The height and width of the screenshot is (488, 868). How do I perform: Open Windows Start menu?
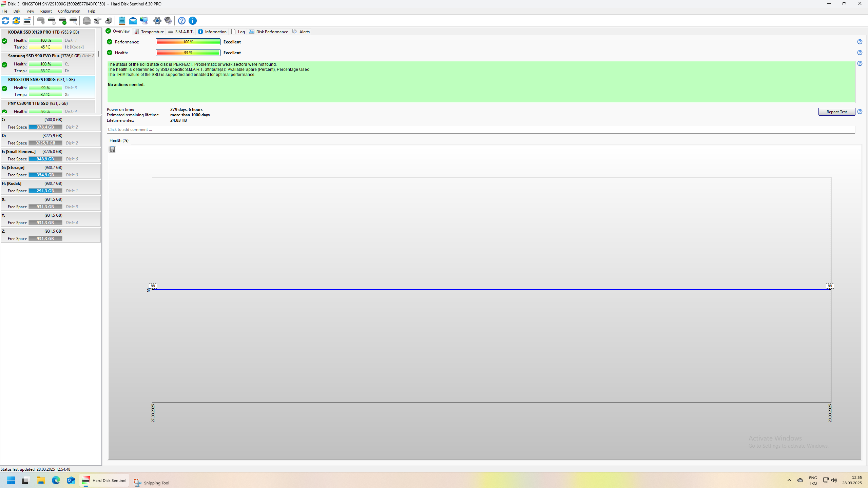pyautogui.click(x=11, y=480)
